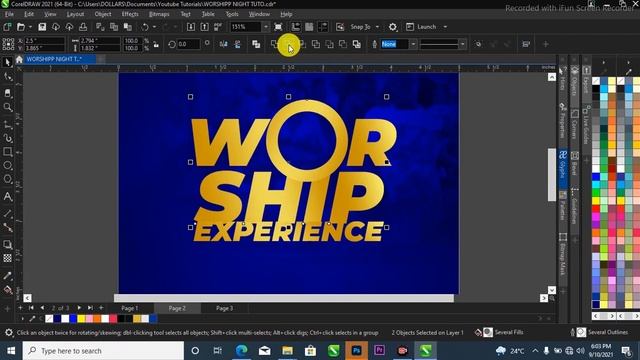640x360 pixels.
Task: Toggle lock ratio padlock
Action: pyautogui.click(x=156, y=44)
